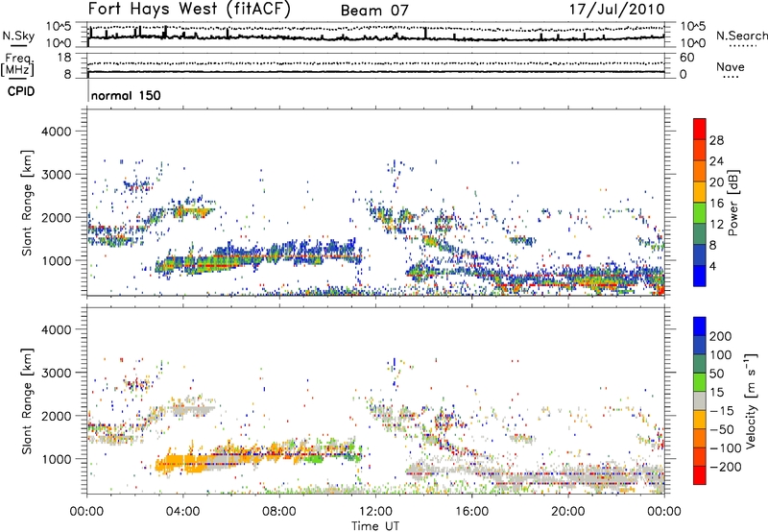Click the 'normal 150' CPID text
Viewport: 768px width, 532px height.
[126, 95]
